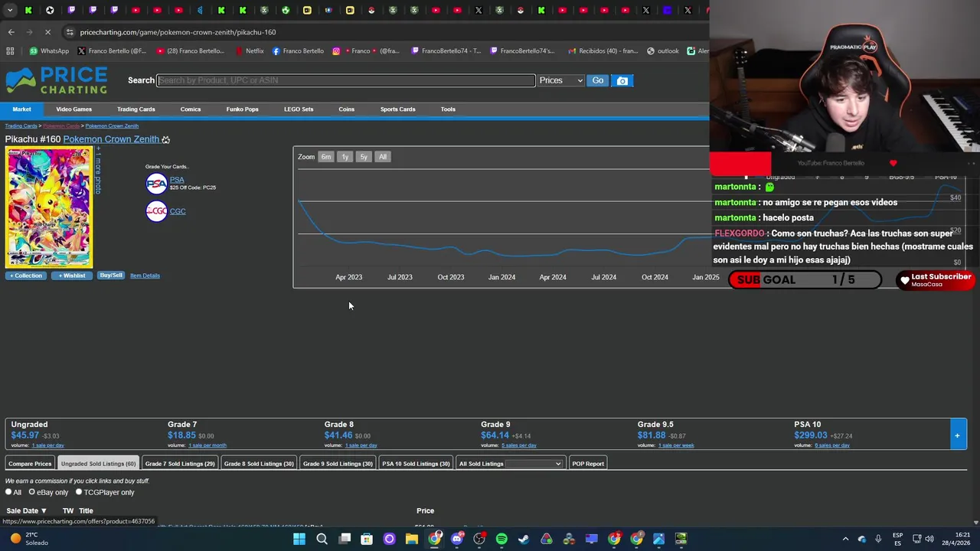Open LEGO Sets menu

click(299, 109)
